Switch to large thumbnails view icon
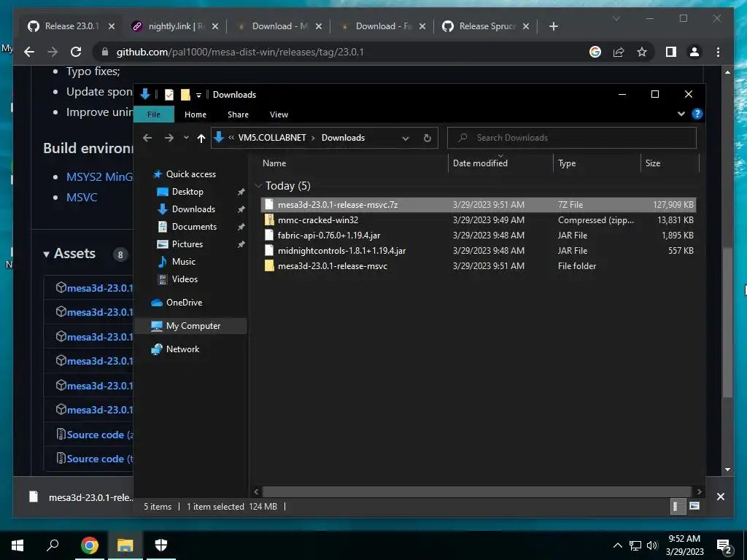The image size is (747, 560). click(694, 506)
